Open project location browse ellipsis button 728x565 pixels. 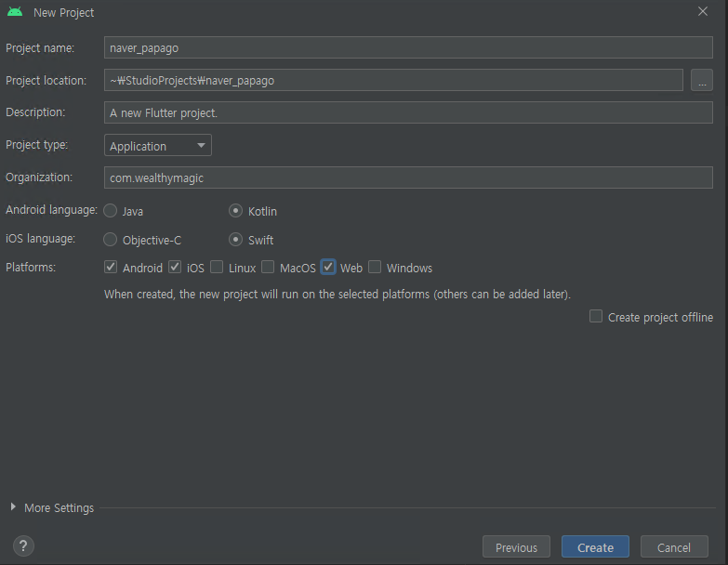point(702,80)
